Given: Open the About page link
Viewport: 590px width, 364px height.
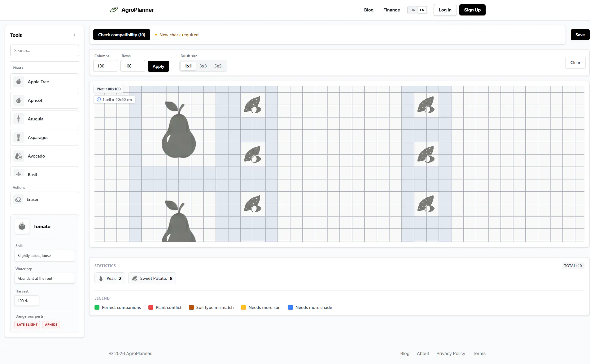Looking at the screenshot, I should point(423,353).
